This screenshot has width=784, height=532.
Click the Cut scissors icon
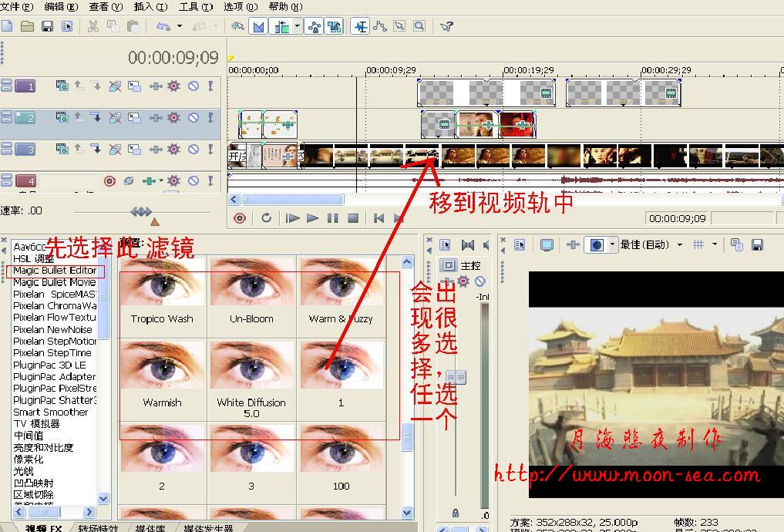pyautogui.click(x=93, y=26)
